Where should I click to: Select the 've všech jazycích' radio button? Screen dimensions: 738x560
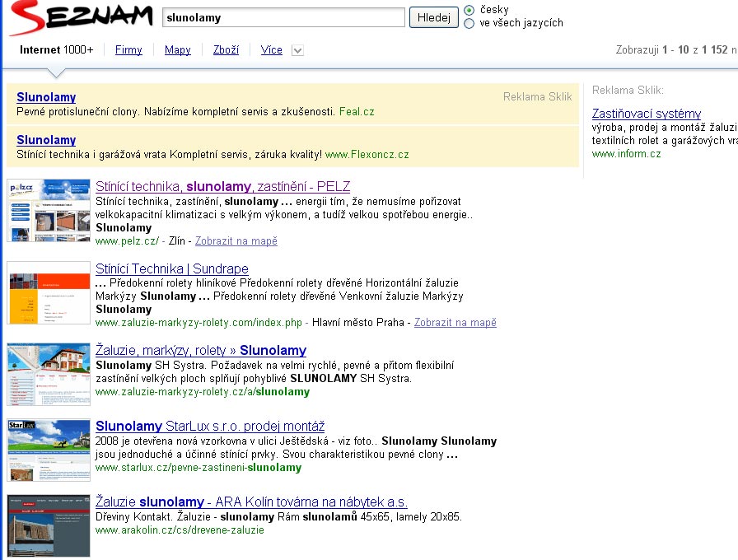point(469,23)
